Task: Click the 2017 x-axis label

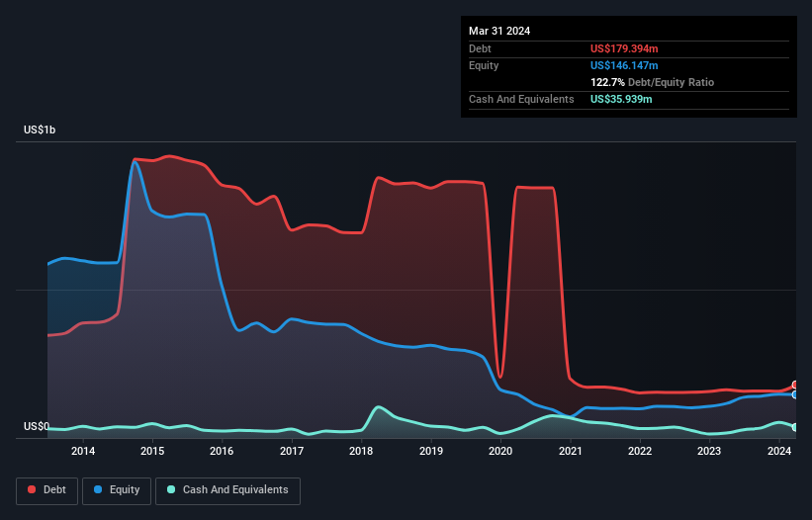Action: (292, 451)
